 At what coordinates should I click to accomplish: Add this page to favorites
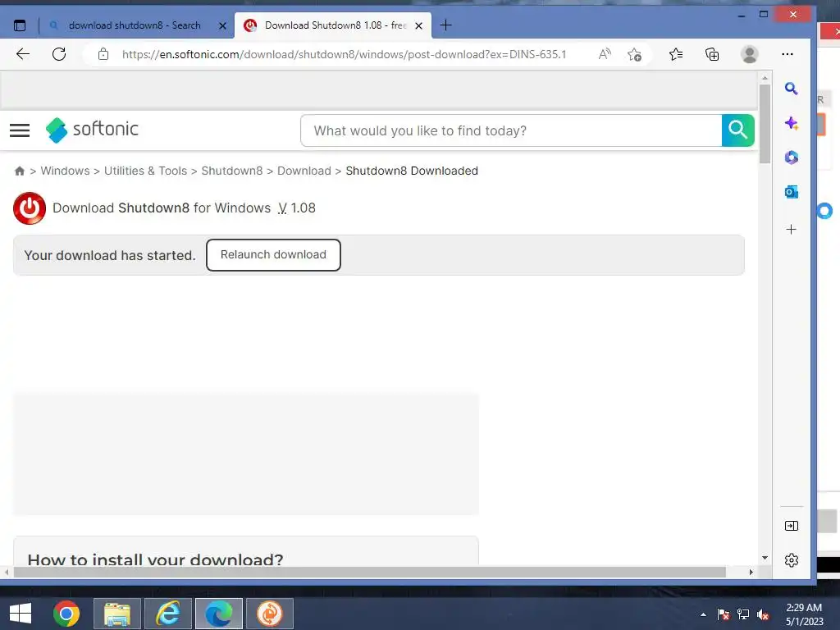[634, 54]
